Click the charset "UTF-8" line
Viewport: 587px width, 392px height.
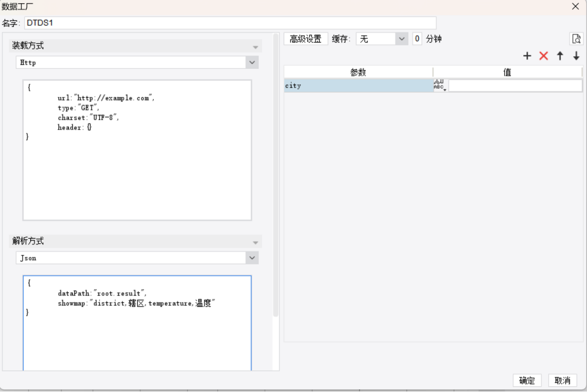click(88, 118)
